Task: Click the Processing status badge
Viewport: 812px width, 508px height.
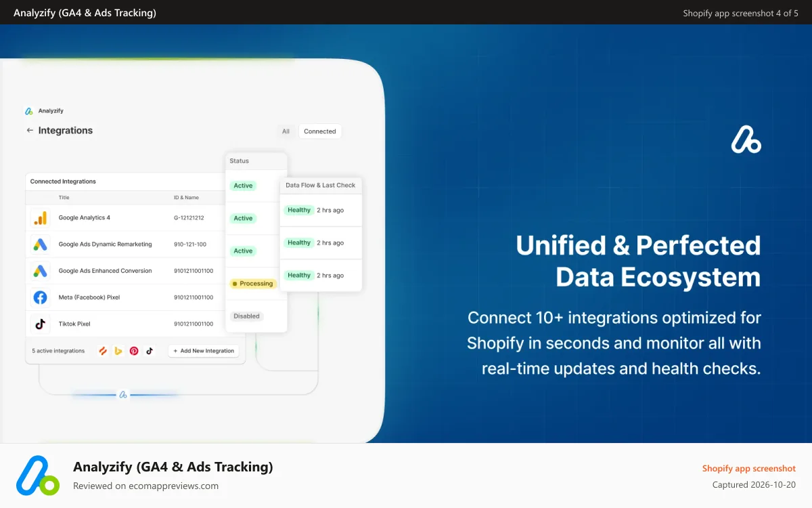Action: [253, 284]
